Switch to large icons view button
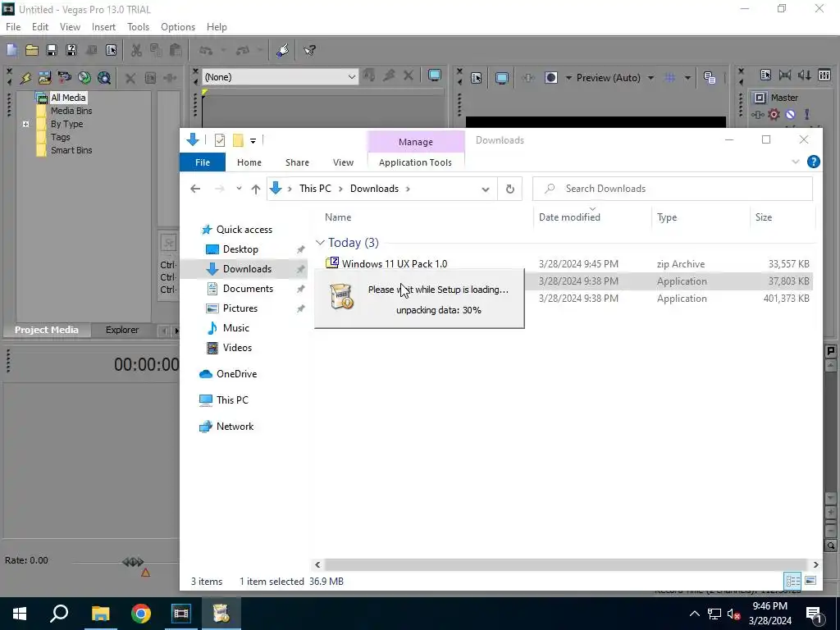This screenshot has height=630, width=840. (810, 581)
